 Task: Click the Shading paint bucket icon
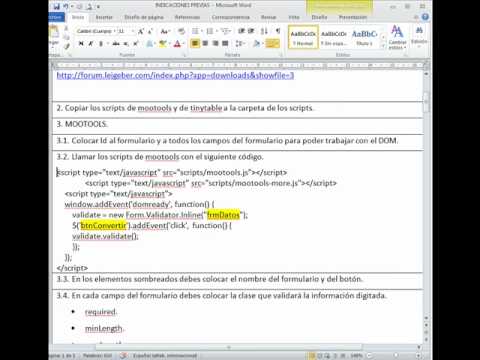[x=256, y=43]
